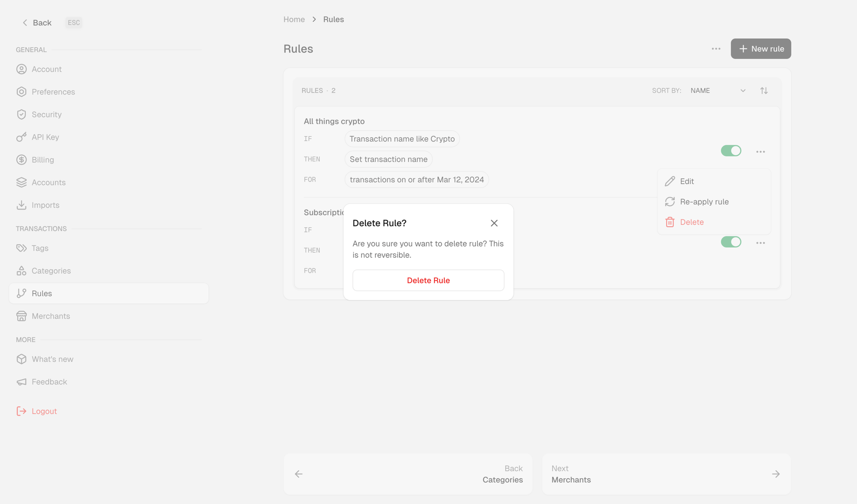The width and height of the screenshot is (857, 504).
Task: Select the Account sidebar icon
Action: pos(21,69)
